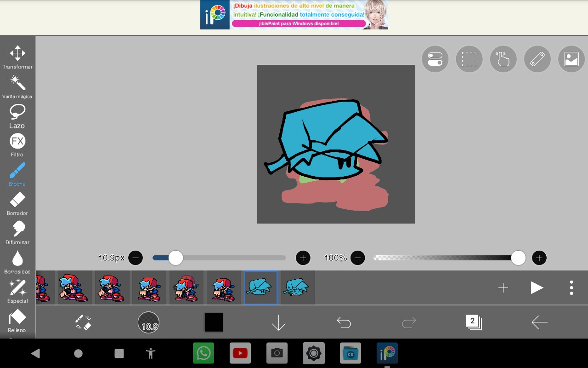
Task: Open the selection area dashed square button
Action: coord(469,59)
